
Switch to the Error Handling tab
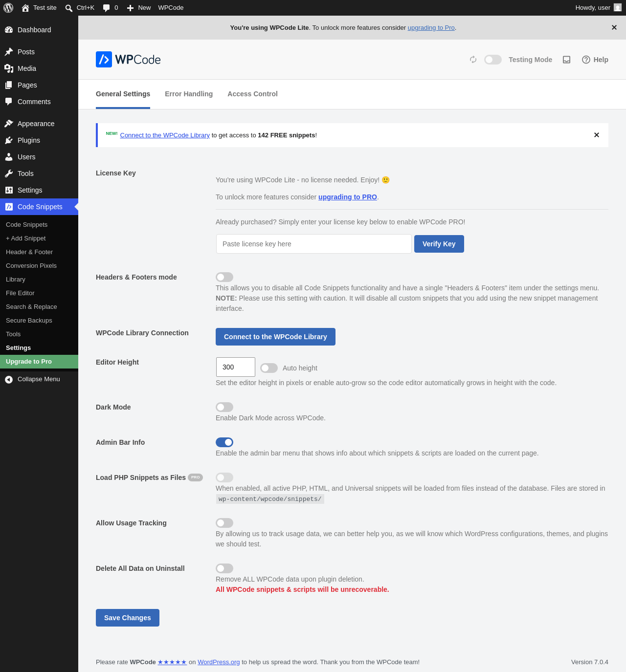(x=189, y=94)
